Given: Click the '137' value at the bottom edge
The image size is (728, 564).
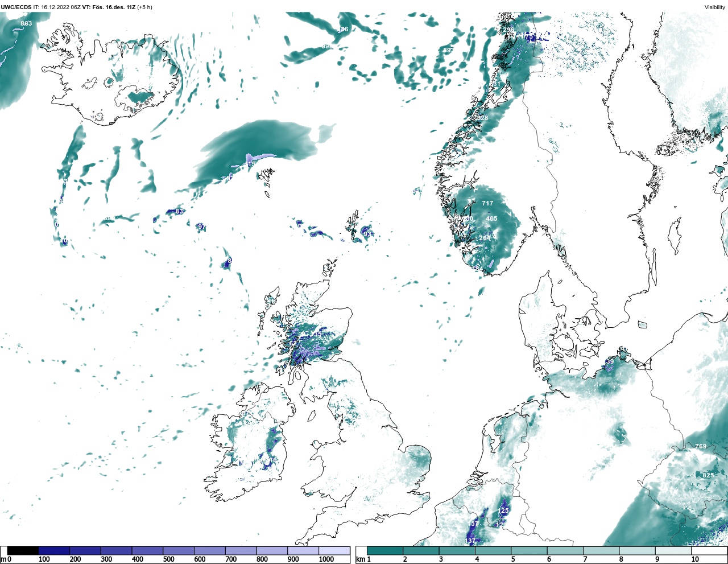Looking at the screenshot, I should [x=470, y=541].
